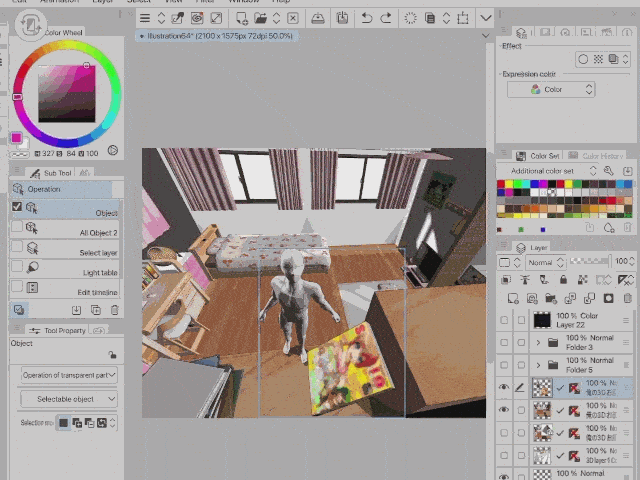
Task: Click the dotted circle selection icon
Action: coord(410,18)
